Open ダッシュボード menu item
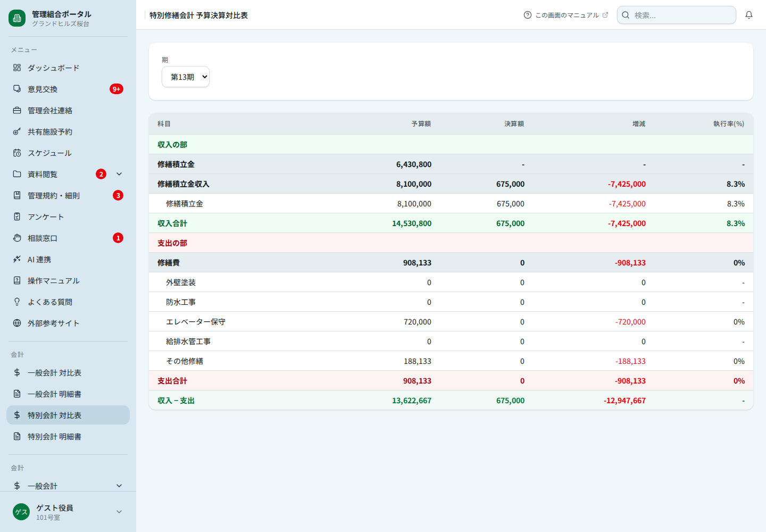The image size is (766, 532). 68,68
